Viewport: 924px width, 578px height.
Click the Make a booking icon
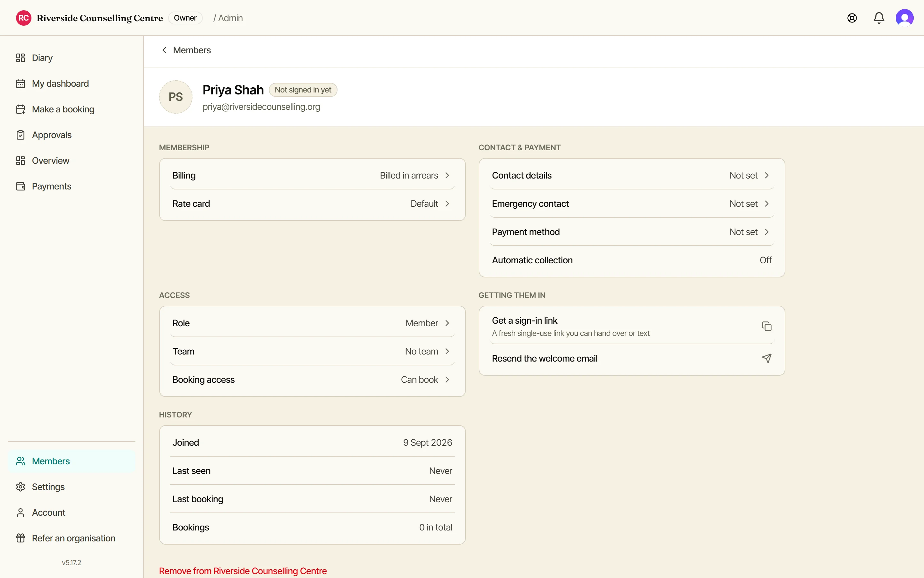[21, 109]
